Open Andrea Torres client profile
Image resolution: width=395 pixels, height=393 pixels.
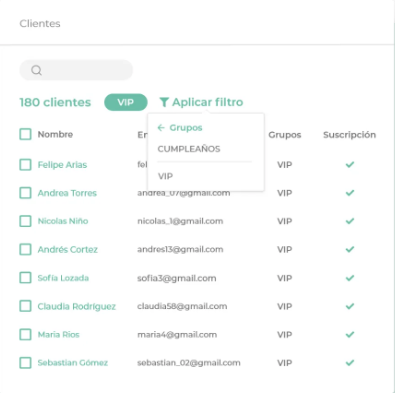pyautogui.click(x=67, y=193)
